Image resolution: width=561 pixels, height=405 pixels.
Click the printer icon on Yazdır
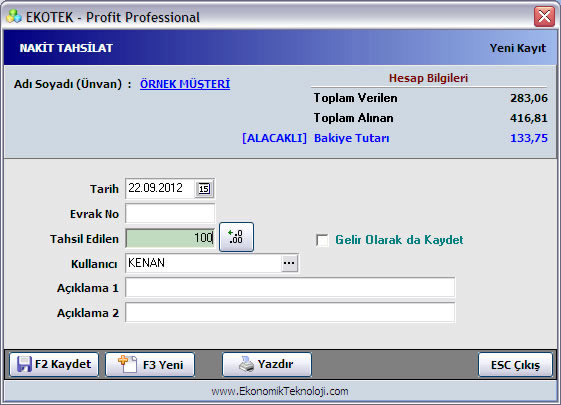(246, 364)
